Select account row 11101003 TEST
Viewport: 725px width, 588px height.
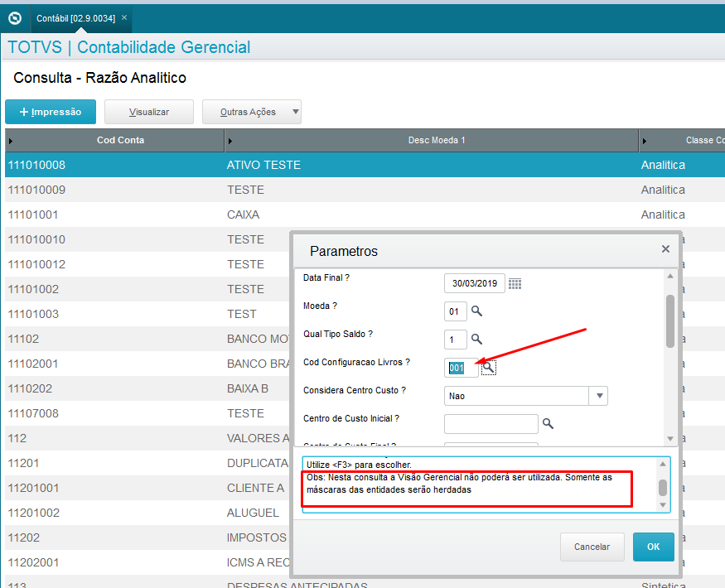tap(148, 315)
